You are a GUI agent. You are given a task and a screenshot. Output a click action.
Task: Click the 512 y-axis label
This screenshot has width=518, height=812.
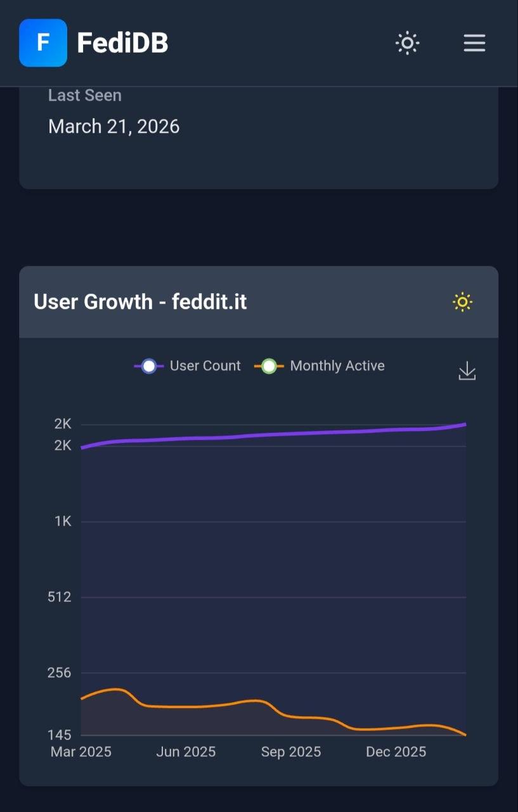click(60, 597)
